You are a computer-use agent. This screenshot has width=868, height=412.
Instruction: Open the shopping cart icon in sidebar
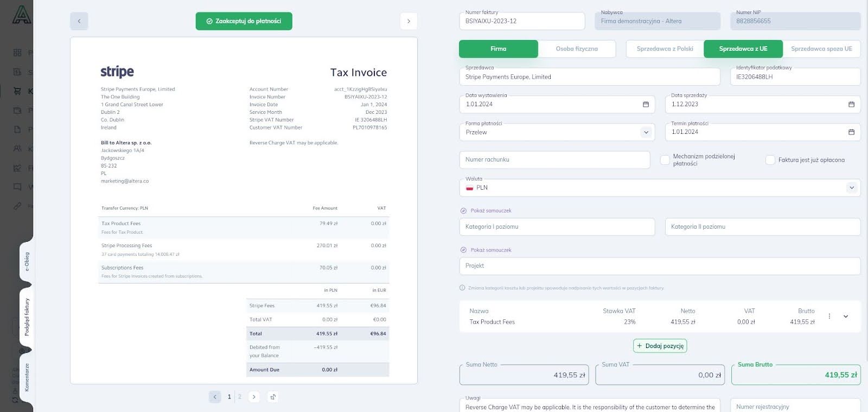[17, 91]
